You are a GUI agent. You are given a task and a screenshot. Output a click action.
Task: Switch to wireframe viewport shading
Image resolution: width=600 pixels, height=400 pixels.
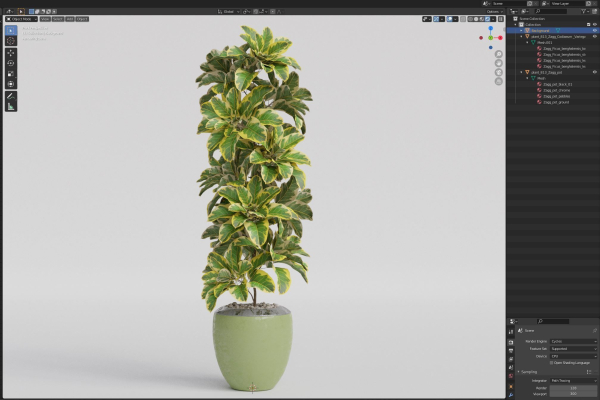470,19
